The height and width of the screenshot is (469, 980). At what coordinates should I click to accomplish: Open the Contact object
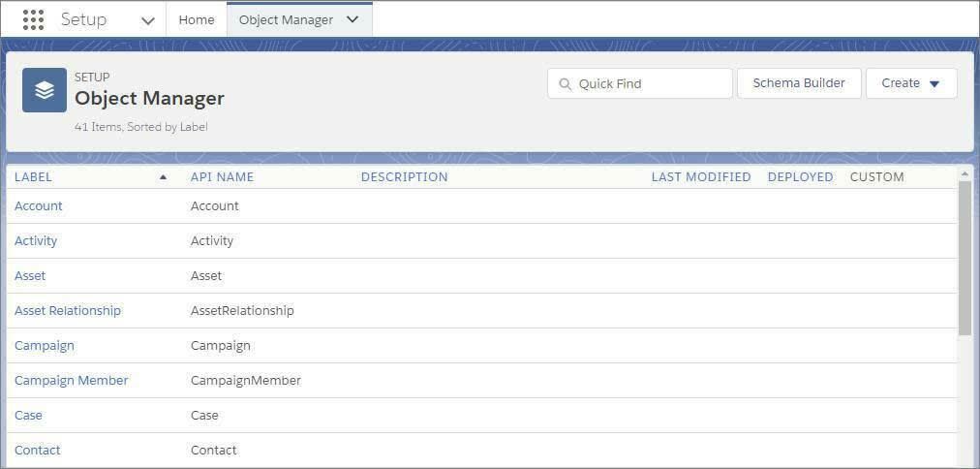click(38, 451)
